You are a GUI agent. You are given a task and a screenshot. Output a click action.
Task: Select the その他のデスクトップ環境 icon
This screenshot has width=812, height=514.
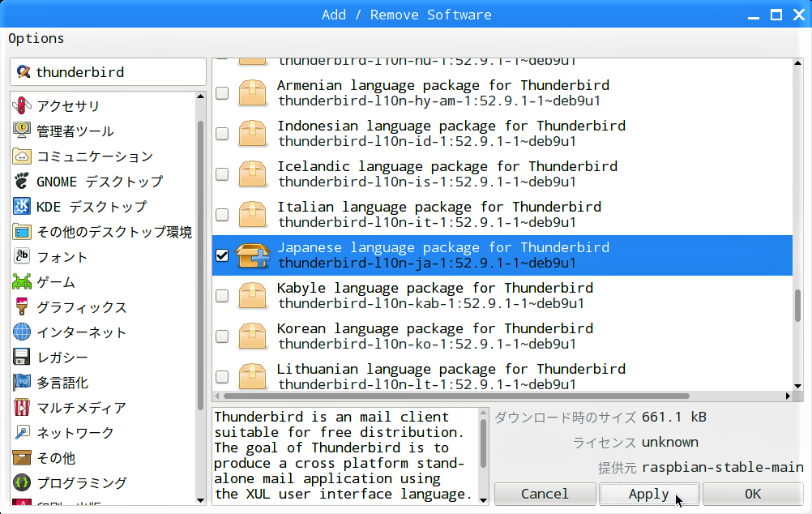tap(22, 232)
